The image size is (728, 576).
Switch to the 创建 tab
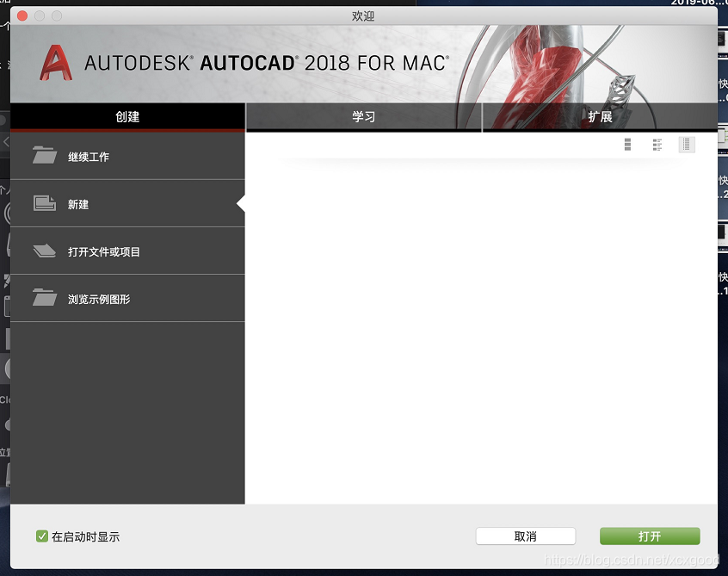127,116
